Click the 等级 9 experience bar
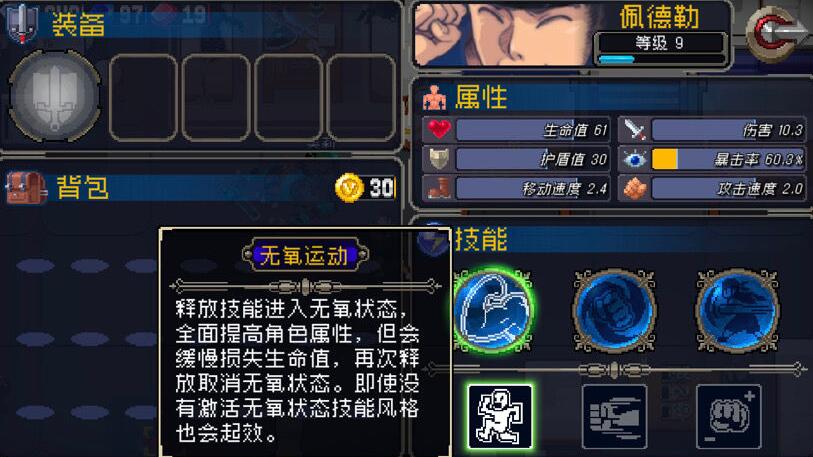 point(660,49)
